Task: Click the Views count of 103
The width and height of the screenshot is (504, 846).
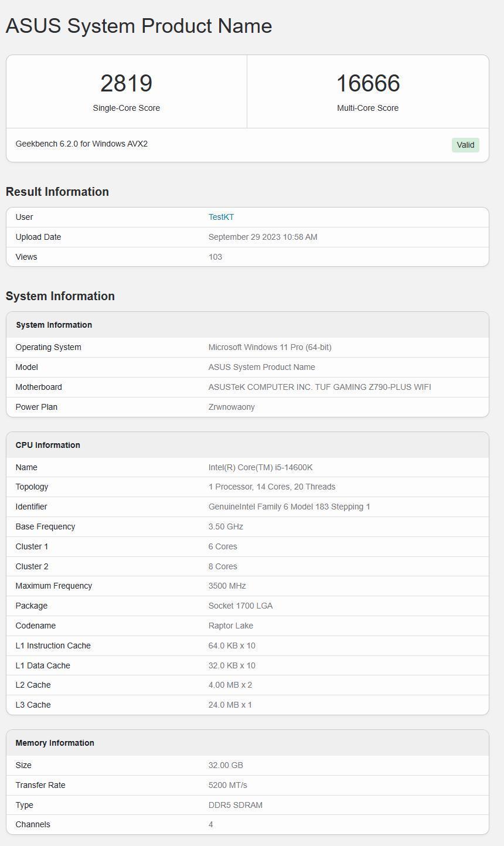Action: click(x=215, y=257)
